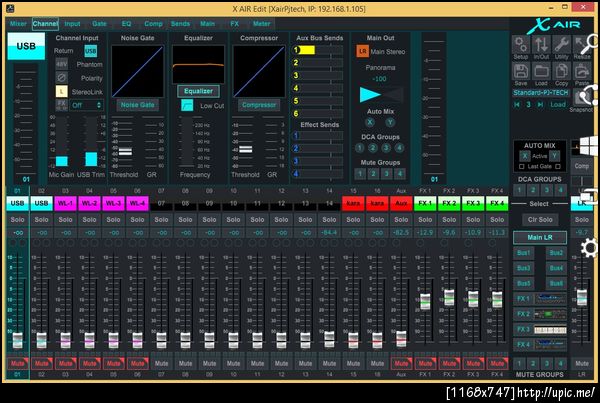The width and height of the screenshot is (600, 403).
Task: Toggle the USB Return icon
Action: coord(91,51)
